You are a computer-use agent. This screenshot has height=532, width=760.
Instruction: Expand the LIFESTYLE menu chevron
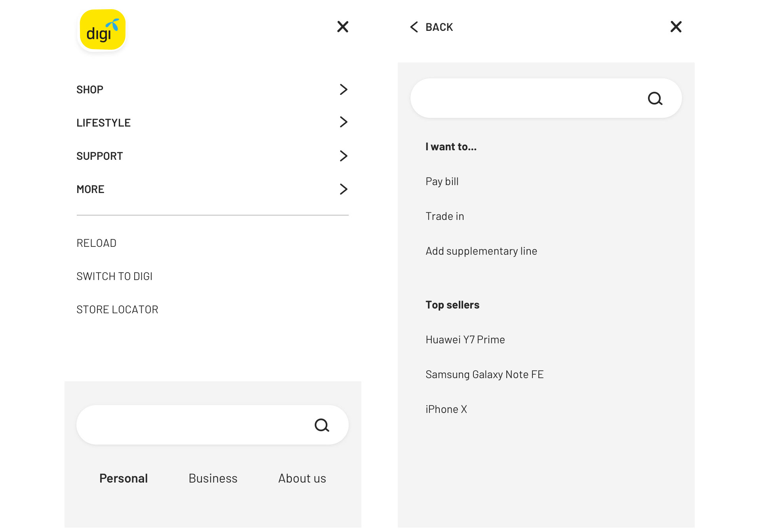tap(343, 122)
